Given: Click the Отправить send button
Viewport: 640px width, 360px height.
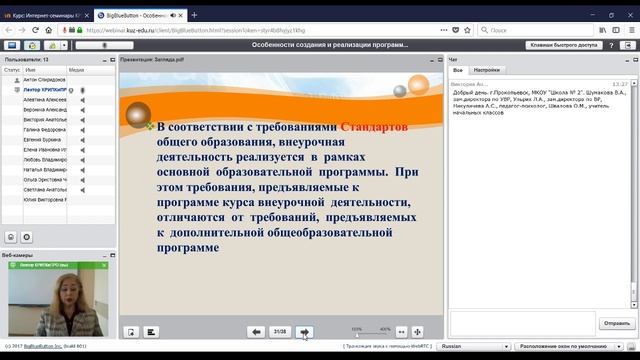Looking at the screenshot, I should coord(617,324).
